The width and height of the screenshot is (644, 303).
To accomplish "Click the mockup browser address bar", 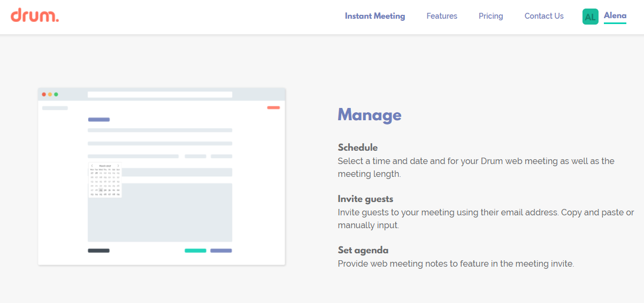I will tap(160, 95).
